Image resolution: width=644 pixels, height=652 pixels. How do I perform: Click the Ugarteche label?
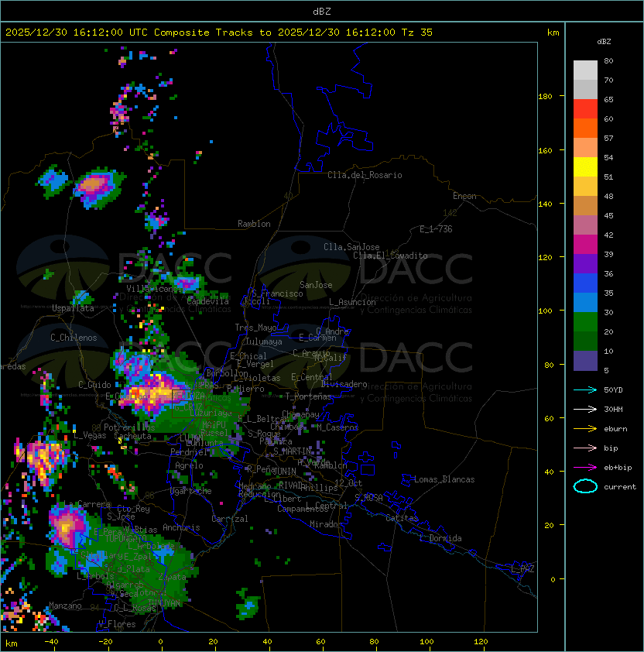point(191,492)
